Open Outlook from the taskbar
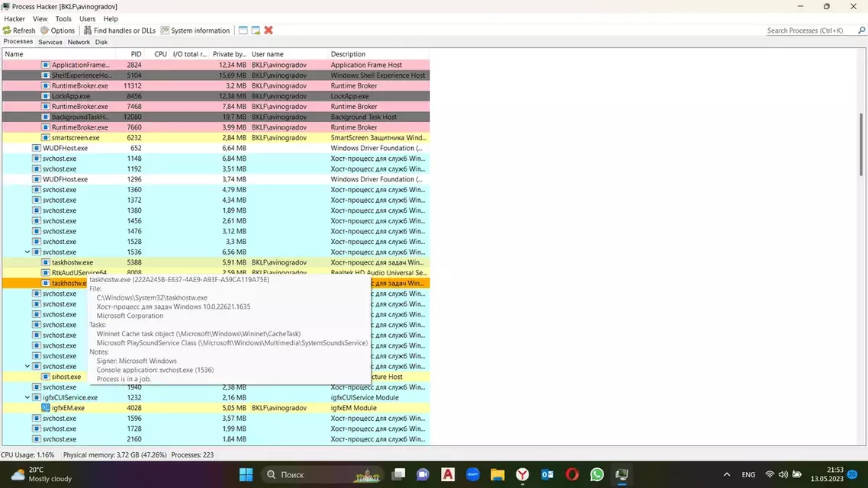 [548, 475]
